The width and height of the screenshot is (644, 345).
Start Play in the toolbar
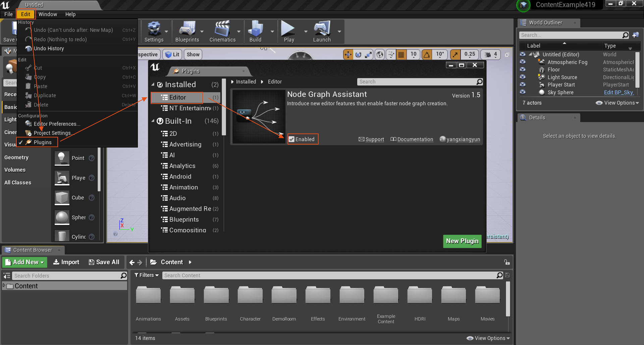[289, 32]
